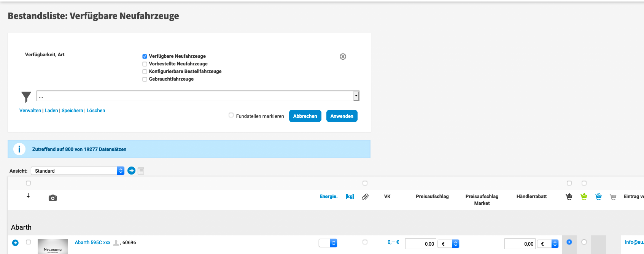The width and height of the screenshot is (644, 254).
Task: Click the list view icon beside Ansicht
Action: (x=141, y=171)
